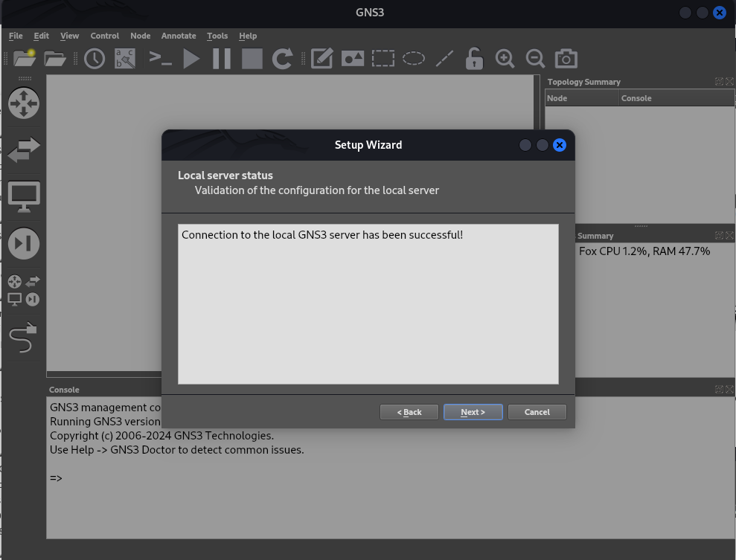
Task: Click Next in the Setup Wizard
Action: click(x=473, y=412)
